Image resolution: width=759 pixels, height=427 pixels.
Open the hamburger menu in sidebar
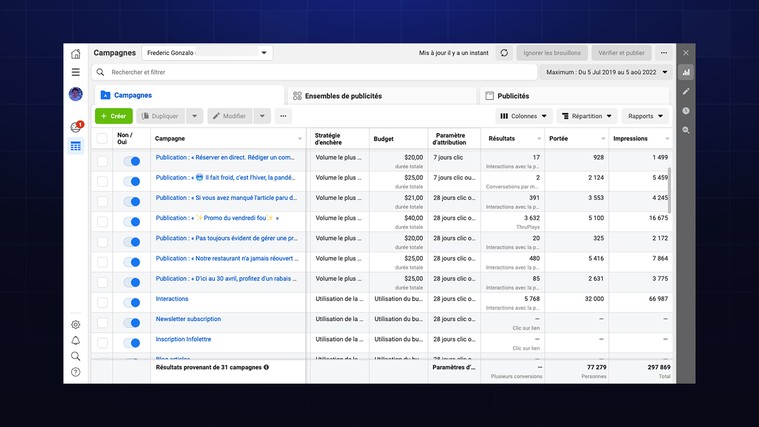click(75, 72)
